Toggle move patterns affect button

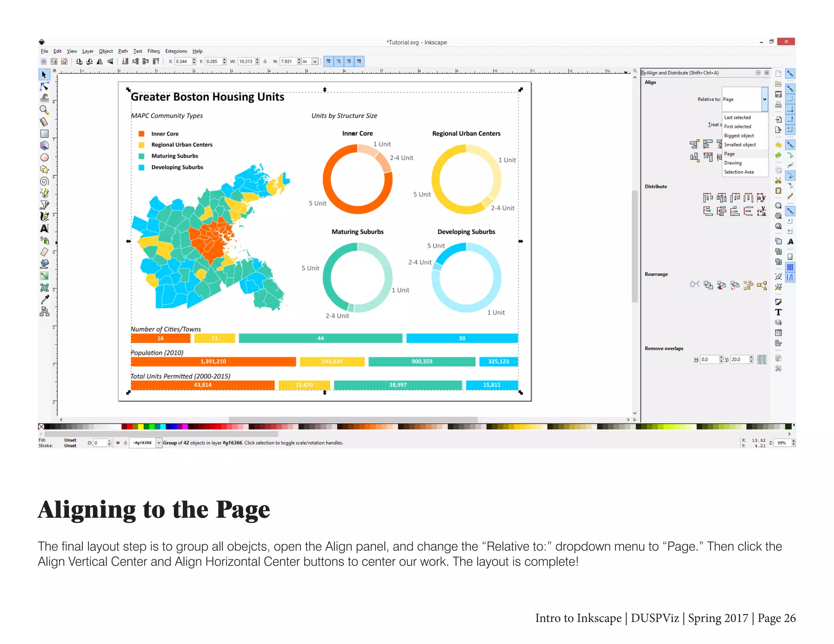tap(359, 61)
